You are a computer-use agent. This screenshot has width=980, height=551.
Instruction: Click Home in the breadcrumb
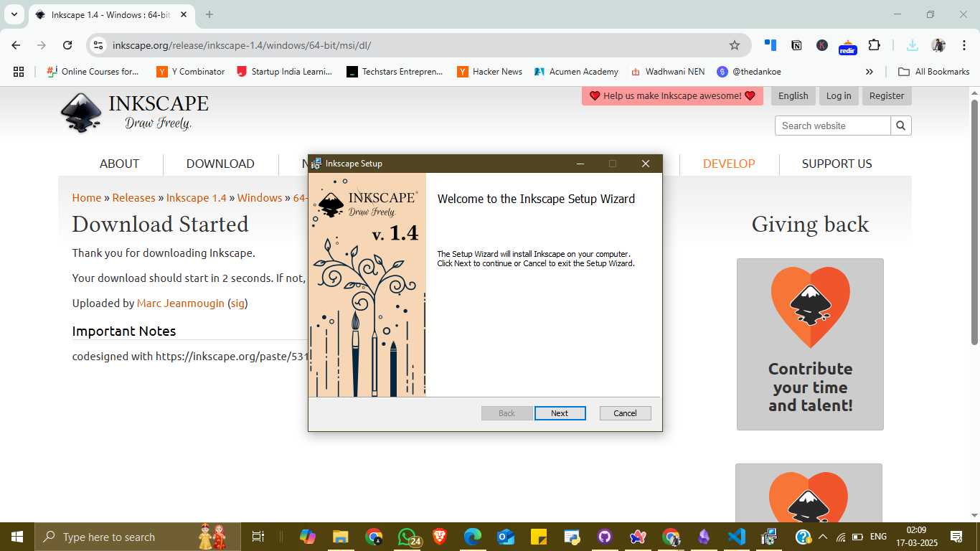coord(87,198)
